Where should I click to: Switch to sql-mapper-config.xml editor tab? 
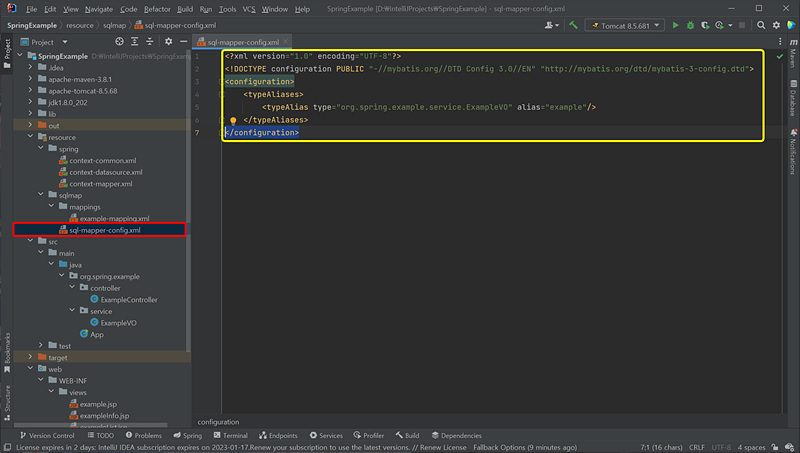click(243, 42)
